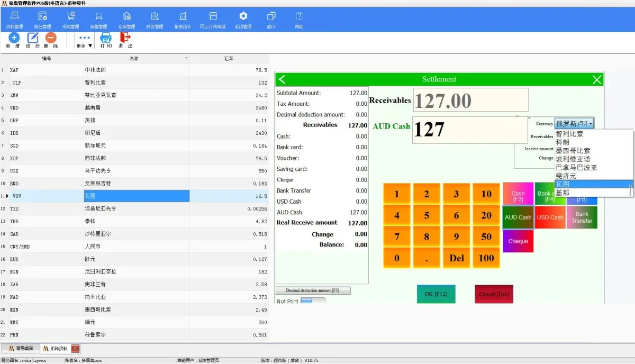
Task: Open 采购管理 purchasing module icon
Action: pyautogui.click(x=70, y=20)
